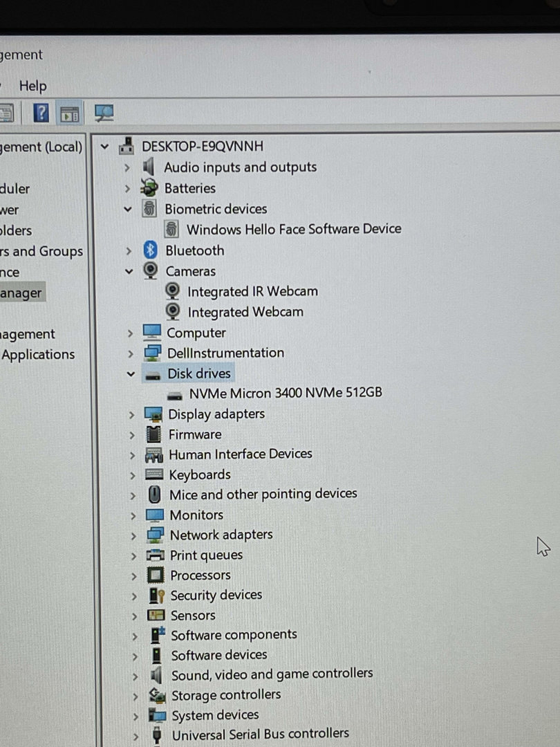Collapse the Cameras category
The image size is (560, 747).
pyautogui.click(x=129, y=271)
